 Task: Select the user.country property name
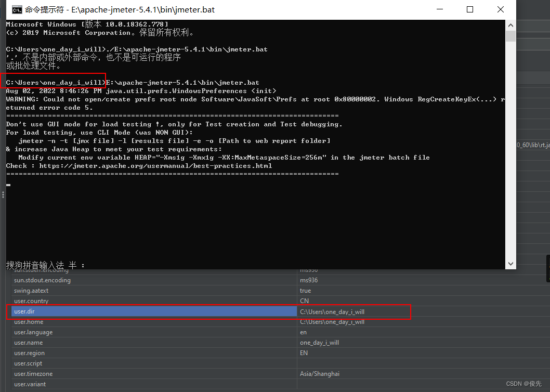(x=31, y=301)
